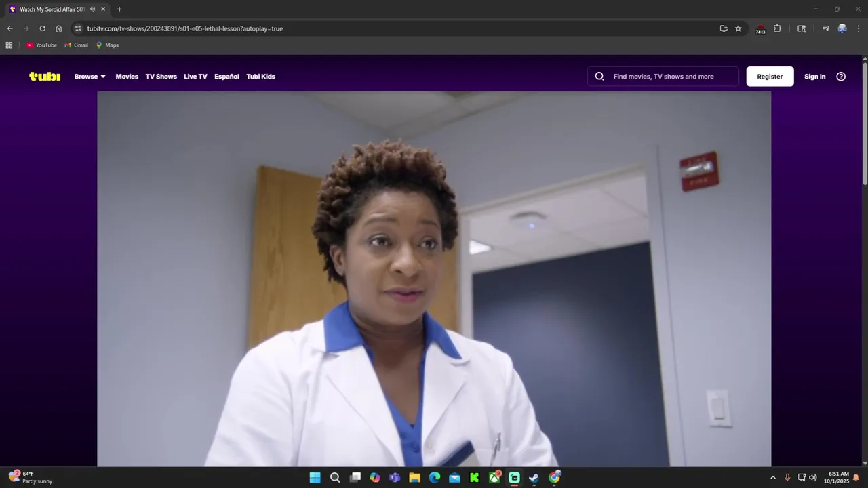Close the My Sordid Affair tab

[x=103, y=9]
